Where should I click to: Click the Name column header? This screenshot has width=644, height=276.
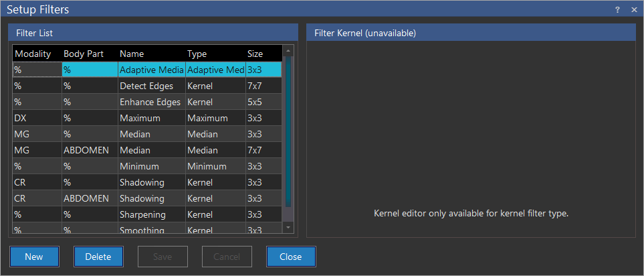pyautogui.click(x=132, y=54)
